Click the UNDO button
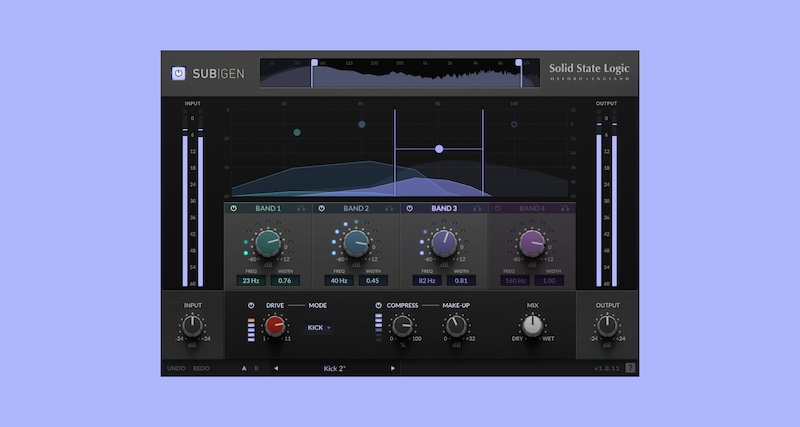Screen dimensions: 800x427 176,368
